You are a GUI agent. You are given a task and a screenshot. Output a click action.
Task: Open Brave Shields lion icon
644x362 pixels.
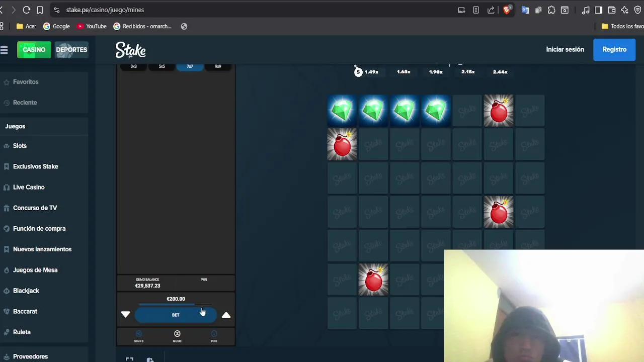click(507, 10)
